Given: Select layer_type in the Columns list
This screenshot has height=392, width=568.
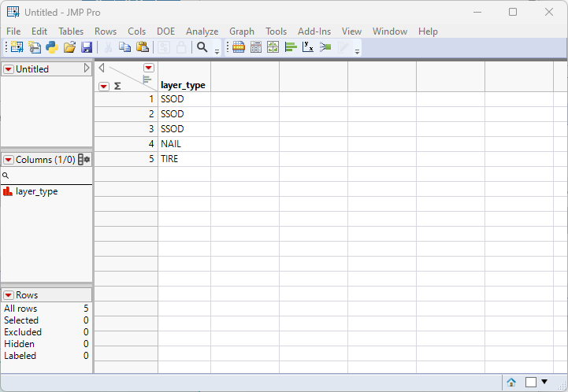Looking at the screenshot, I should point(36,191).
